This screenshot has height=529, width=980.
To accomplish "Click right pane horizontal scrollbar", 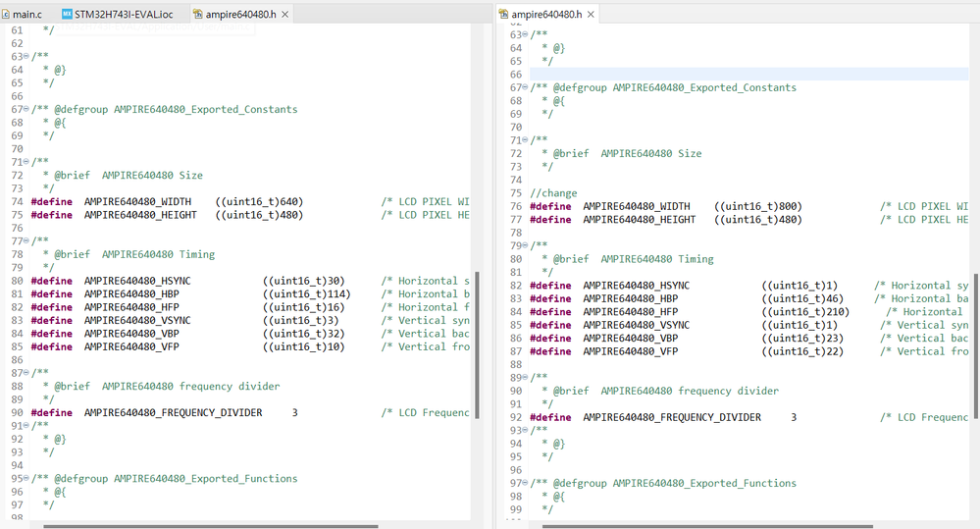I will [707, 526].
